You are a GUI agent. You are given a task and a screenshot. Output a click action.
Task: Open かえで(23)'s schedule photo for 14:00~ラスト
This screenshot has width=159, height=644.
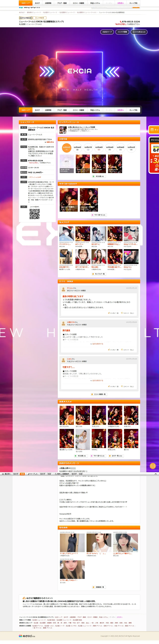tap(83, 164)
